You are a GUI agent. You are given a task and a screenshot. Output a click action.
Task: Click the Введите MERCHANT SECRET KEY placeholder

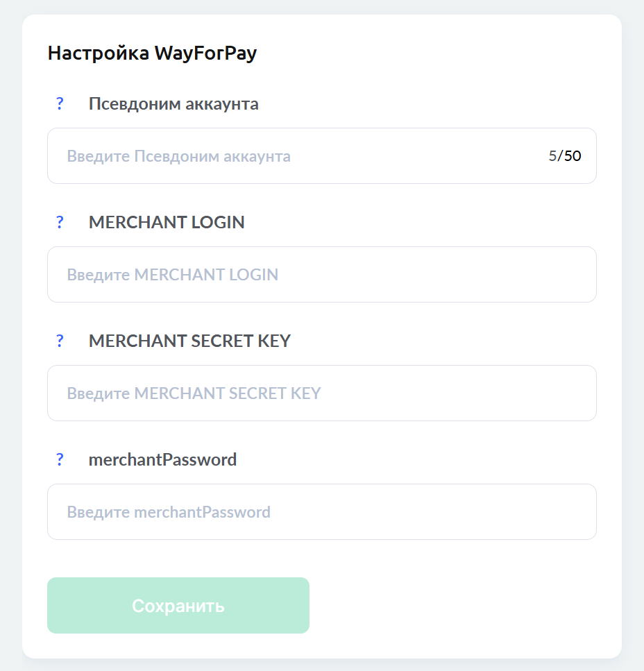pyautogui.click(x=194, y=393)
